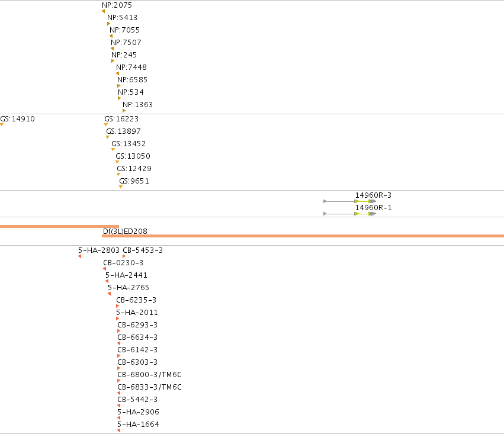Viewport: 504px width, 434px height.
Task: Open the GS:13897 insertion feature
Action: click(x=123, y=131)
